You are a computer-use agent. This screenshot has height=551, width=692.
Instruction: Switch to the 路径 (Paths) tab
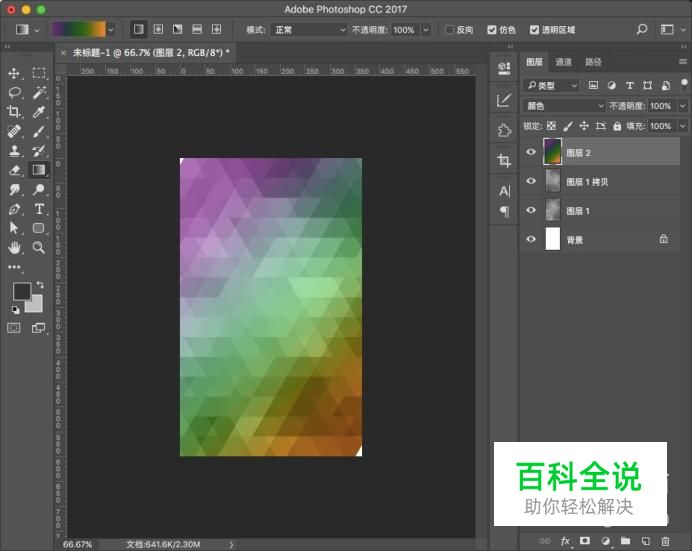point(593,62)
